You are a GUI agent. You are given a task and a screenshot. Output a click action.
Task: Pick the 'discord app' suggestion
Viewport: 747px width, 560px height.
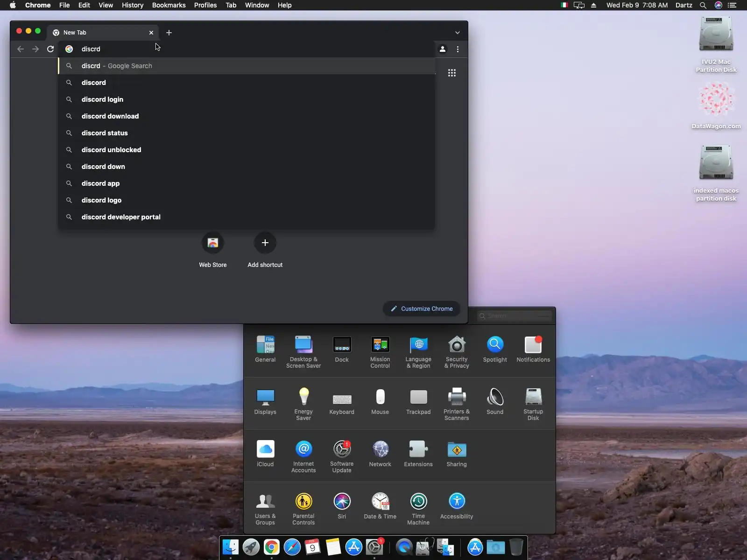point(247,183)
